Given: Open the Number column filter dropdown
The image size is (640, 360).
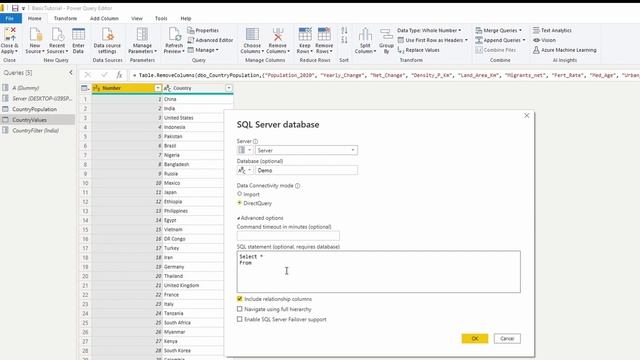Looking at the screenshot, I should 158,88.
